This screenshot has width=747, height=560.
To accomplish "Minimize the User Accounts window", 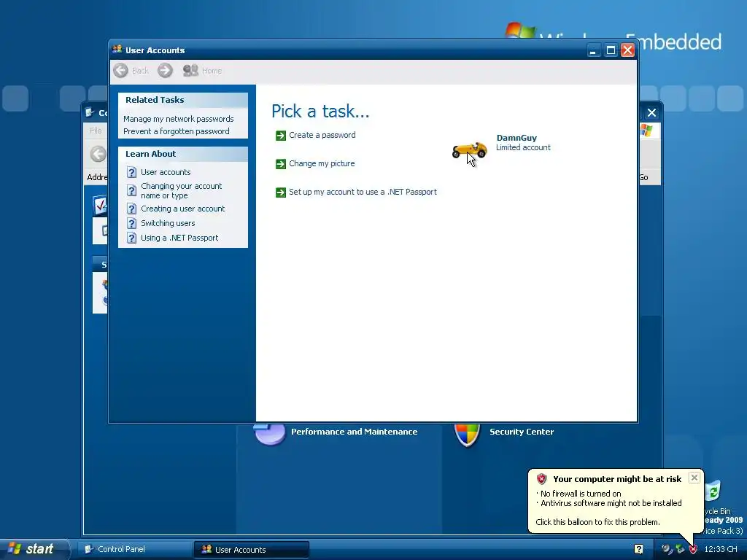I will click(x=593, y=50).
